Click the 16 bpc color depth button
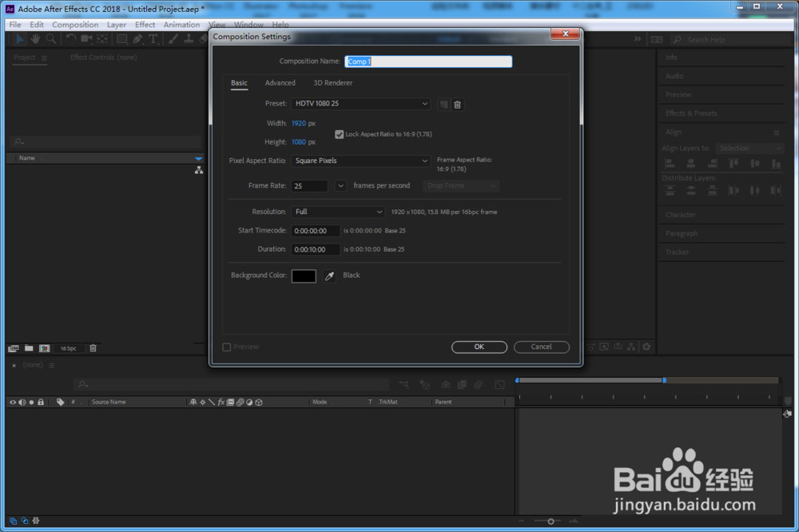This screenshot has height=532, width=799. [x=68, y=348]
